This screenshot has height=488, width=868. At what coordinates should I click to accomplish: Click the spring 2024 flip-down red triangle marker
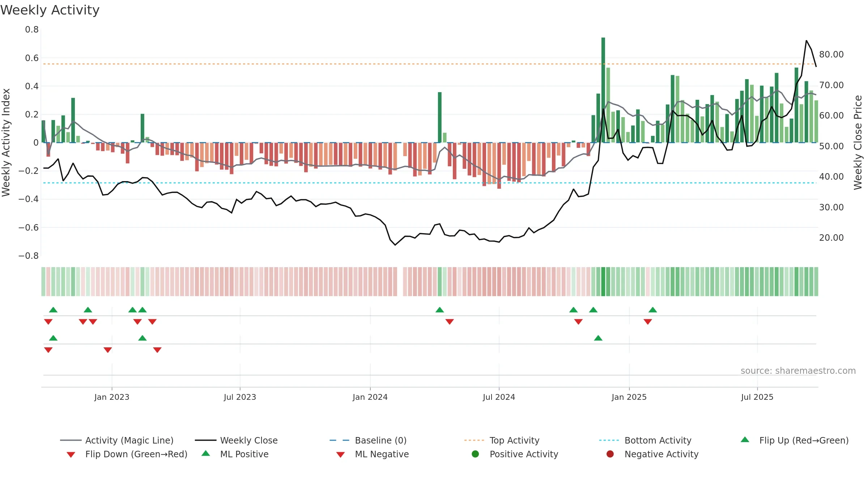pos(450,322)
